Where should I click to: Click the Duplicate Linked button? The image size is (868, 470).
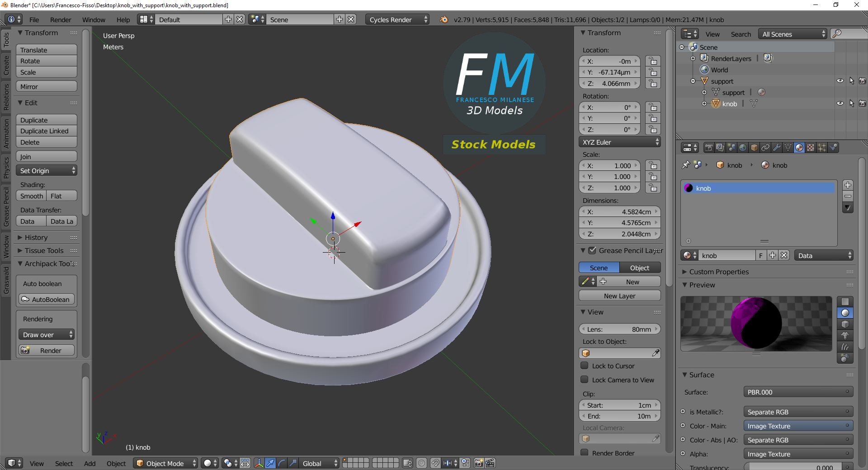click(47, 131)
